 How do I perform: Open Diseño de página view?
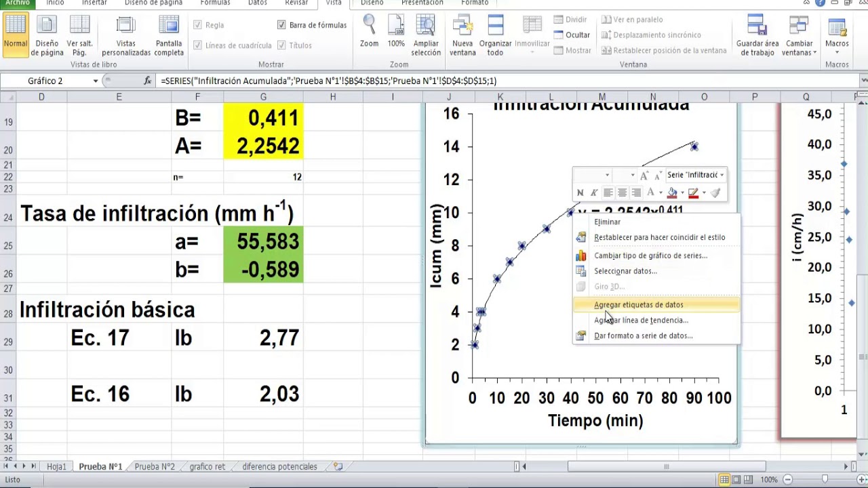tap(47, 35)
